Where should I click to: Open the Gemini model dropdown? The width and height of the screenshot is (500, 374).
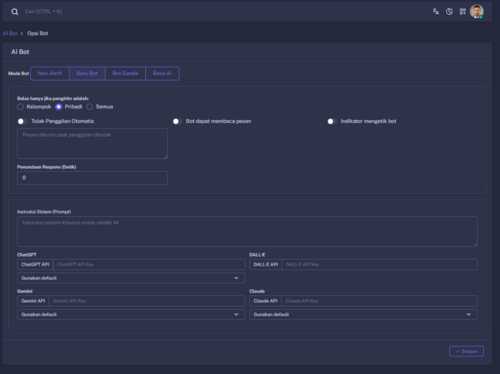click(131, 314)
